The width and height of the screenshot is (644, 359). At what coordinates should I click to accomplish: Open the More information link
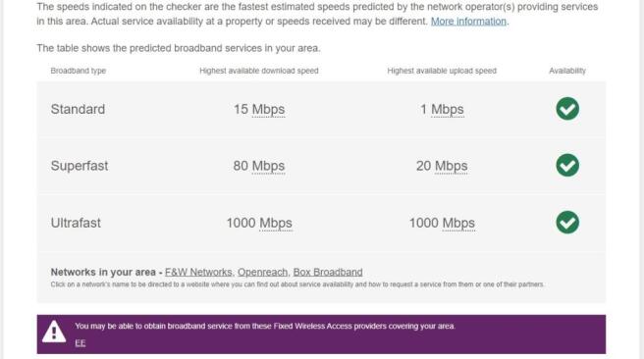468,22
